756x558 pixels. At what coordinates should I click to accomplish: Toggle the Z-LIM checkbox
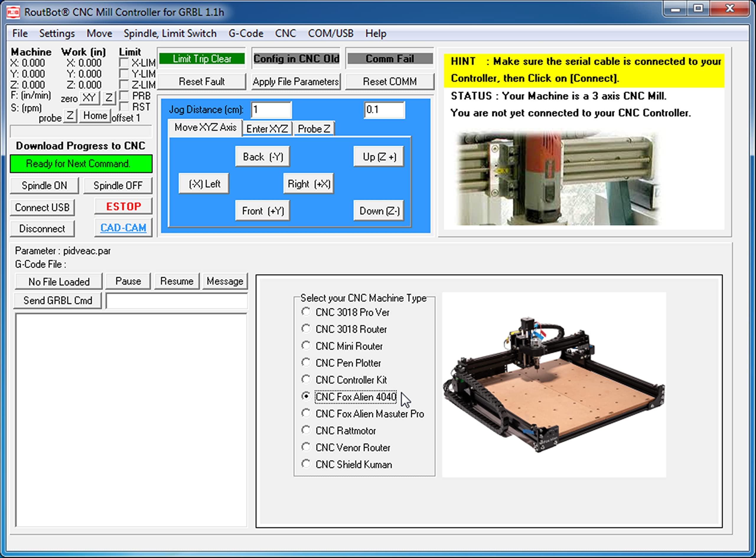(124, 85)
